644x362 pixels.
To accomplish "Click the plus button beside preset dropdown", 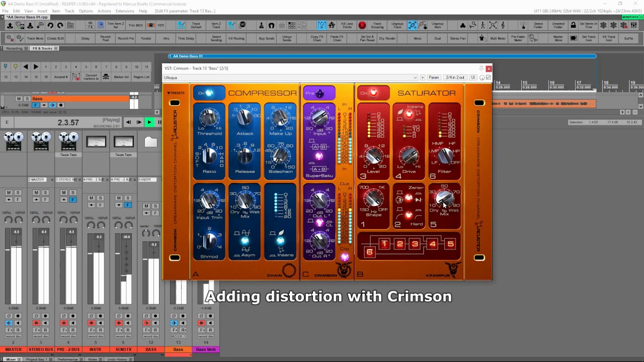I will 423,77.
